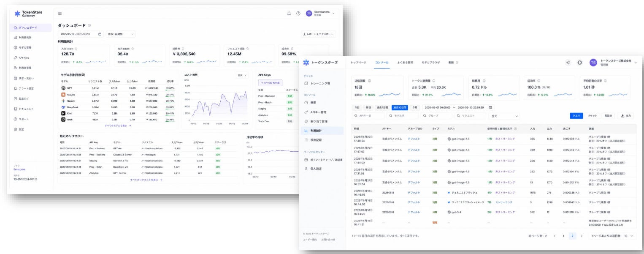
Task: Click the レポートをエクスポート button
Action: (319, 34)
